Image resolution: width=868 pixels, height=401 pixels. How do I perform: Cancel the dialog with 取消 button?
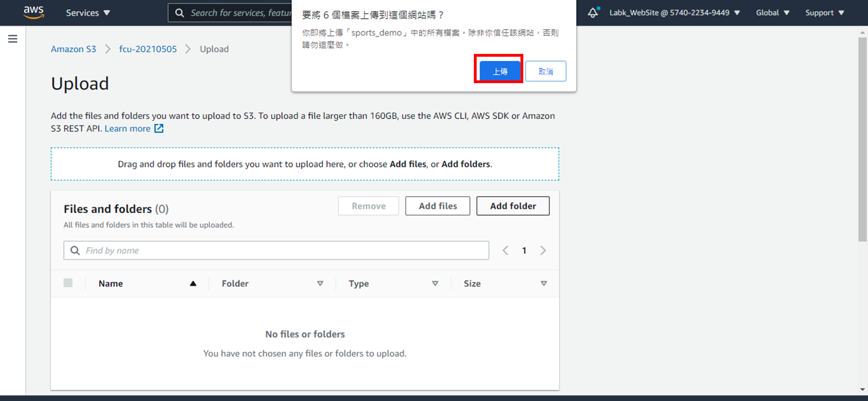click(x=546, y=71)
